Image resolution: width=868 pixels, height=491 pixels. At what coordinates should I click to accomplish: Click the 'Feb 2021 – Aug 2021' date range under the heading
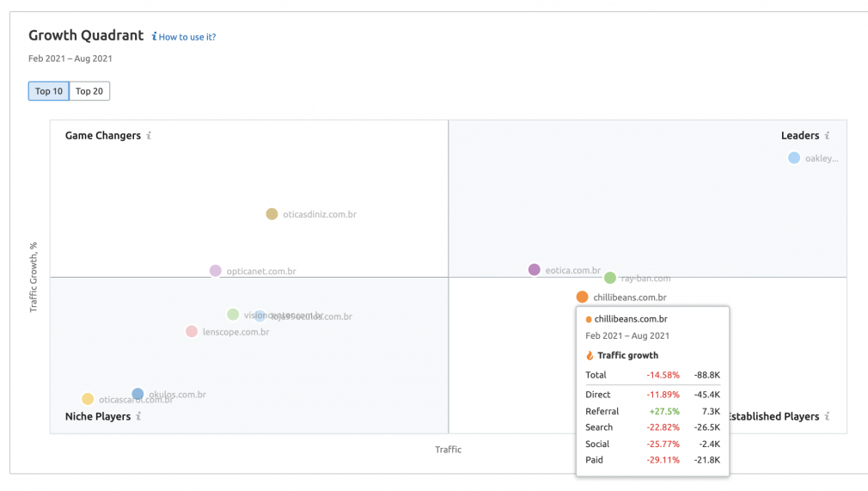pos(70,58)
